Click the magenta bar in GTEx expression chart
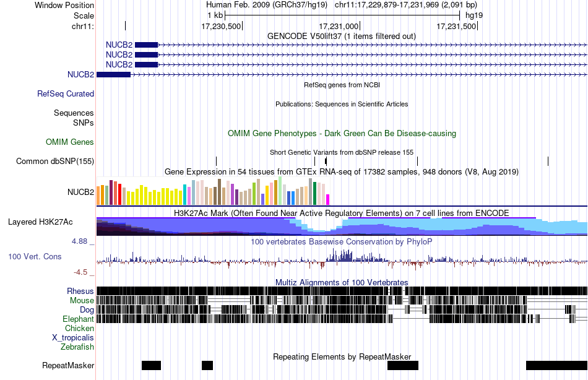 pos(328,199)
